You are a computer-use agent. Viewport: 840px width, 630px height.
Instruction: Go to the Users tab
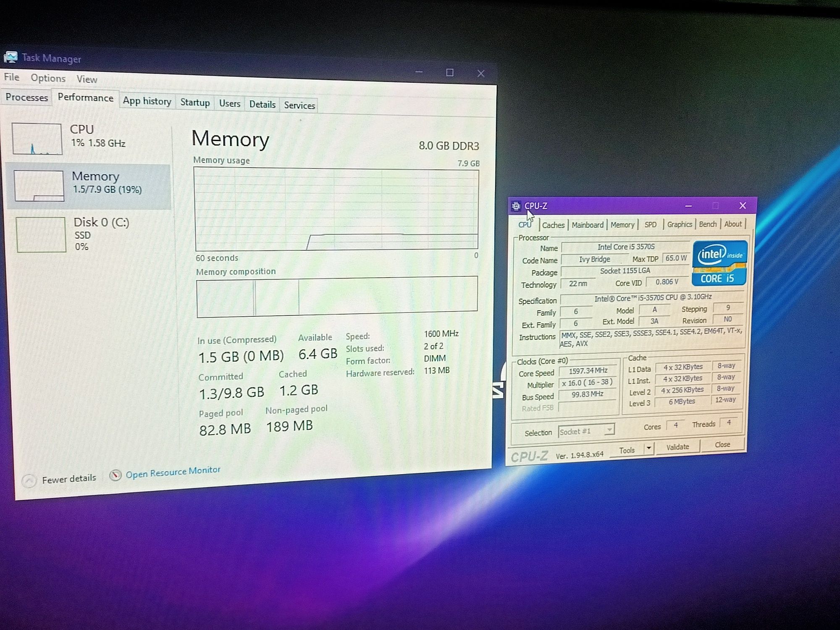point(230,103)
